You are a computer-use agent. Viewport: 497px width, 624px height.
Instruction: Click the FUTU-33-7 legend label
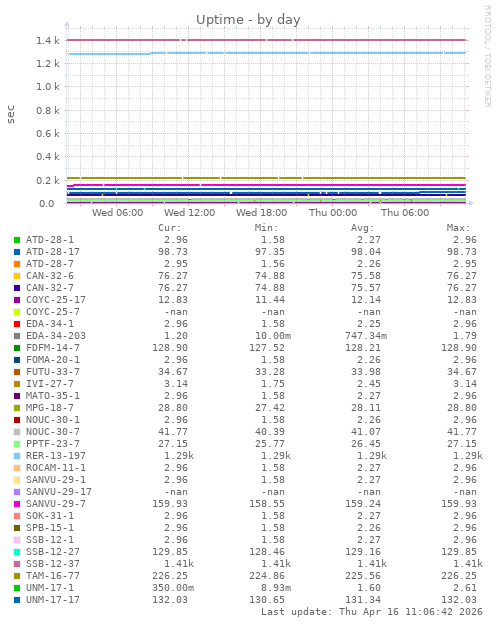[x=53, y=372]
